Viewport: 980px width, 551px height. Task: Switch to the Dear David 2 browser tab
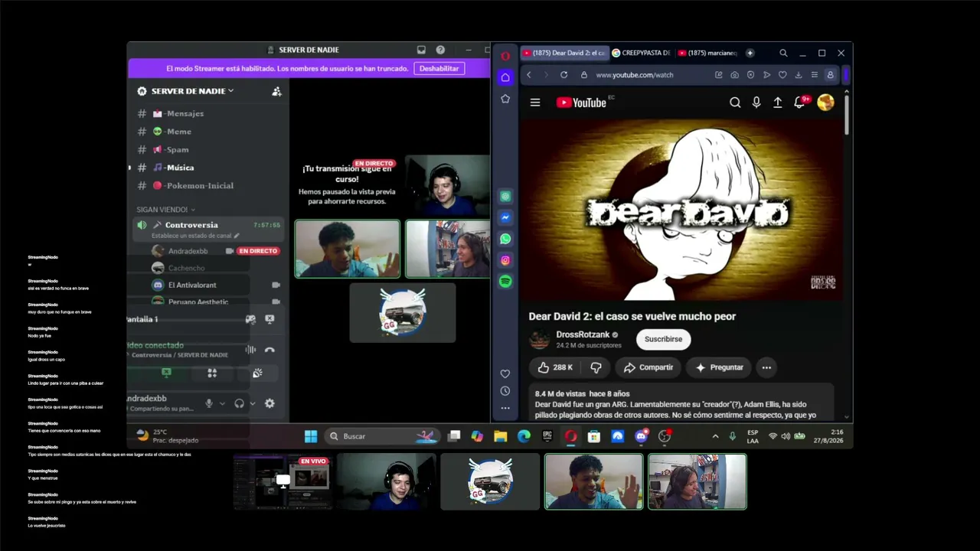coord(563,53)
